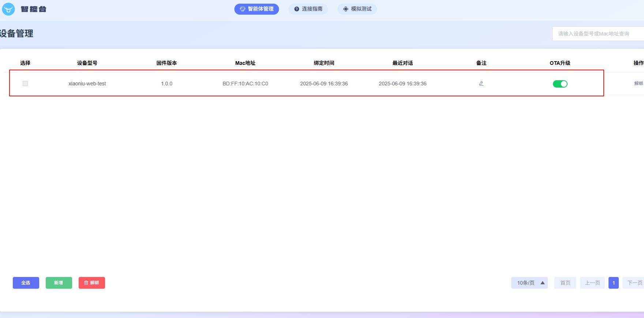Screen dimensions: 644x318
Task: Click the 选择 column header
Action: (x=25, y=63)
